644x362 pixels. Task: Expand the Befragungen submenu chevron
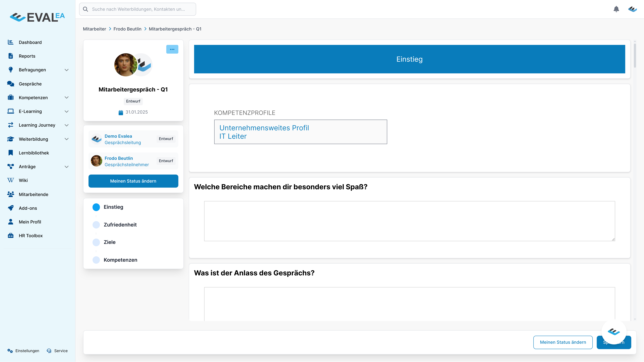66,70
